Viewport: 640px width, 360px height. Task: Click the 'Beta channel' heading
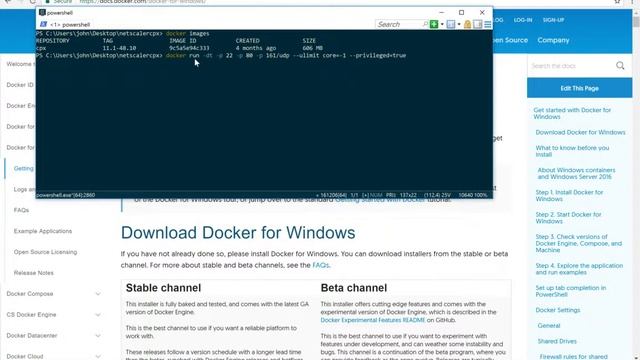(353, 288)
